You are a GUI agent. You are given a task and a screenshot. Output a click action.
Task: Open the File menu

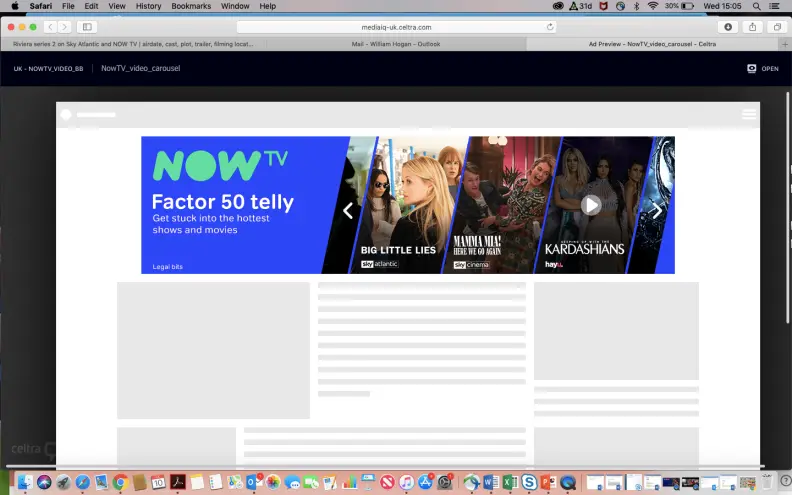tap(68, 6)
